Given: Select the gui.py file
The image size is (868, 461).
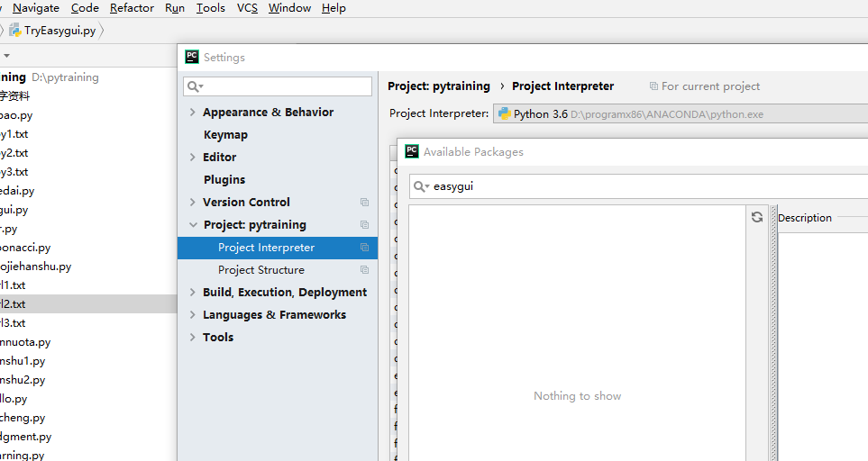Looking at the screenshot, I should click(x=14, y=210).
